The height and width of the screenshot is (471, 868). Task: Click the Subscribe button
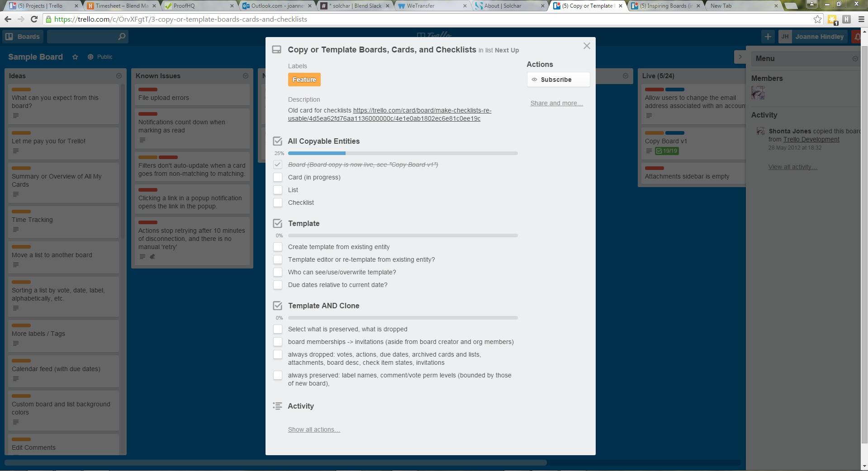pos(558,80)
